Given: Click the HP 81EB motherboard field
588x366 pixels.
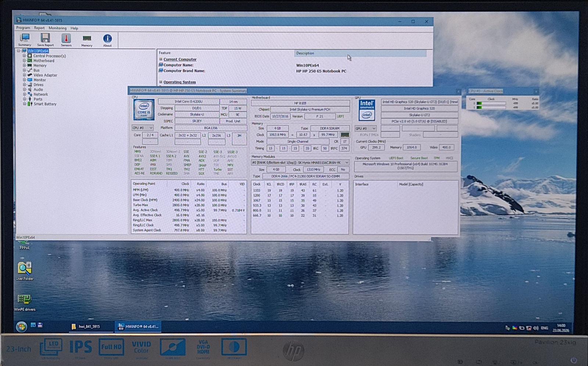Looking at the screenshot, I should [300, 103].
